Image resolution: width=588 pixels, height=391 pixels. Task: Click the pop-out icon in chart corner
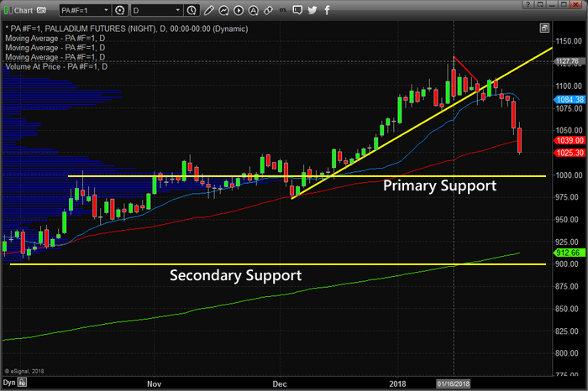pos(544,28)
